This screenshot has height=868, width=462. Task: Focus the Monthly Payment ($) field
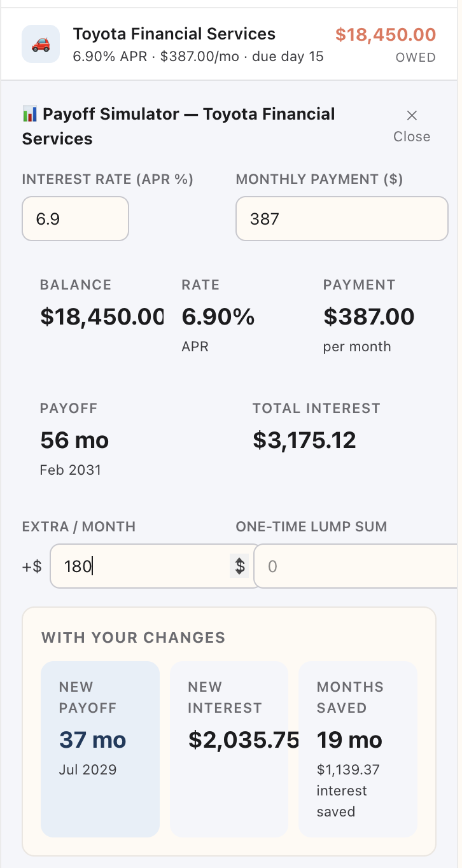pyautogui.click(x=342, y=219)
